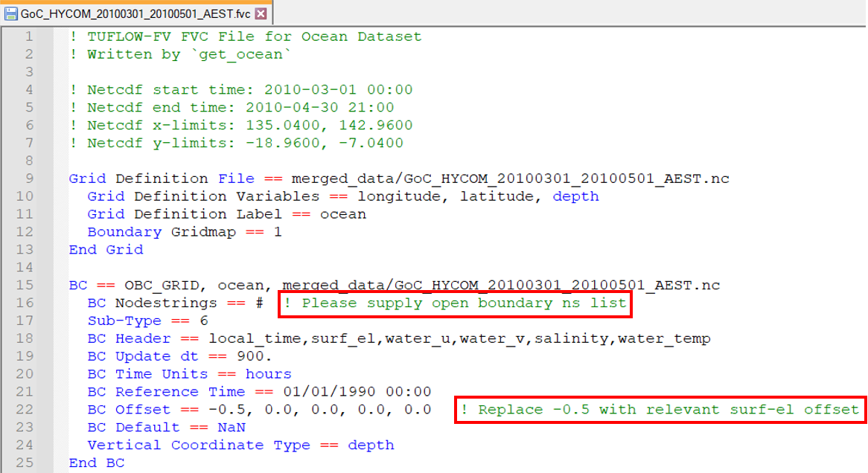Image resolution: width=868 pixels, height=473 pixels.
Task: Close the GoC_HYCOM tab
Action: coord(262,13)
